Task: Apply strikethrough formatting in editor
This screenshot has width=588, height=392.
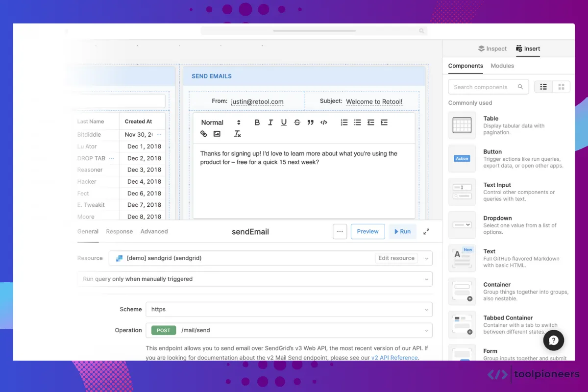Action: point(297,122)
